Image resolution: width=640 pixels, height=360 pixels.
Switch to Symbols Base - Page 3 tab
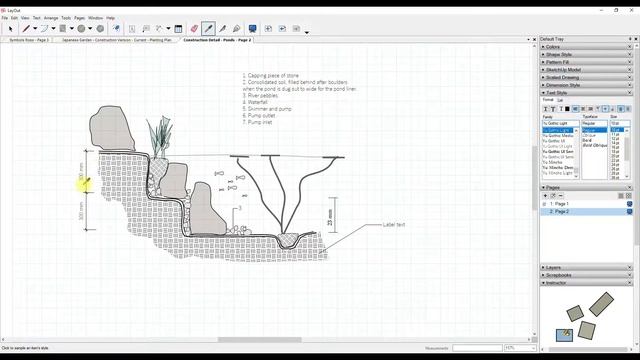click(29, 40)
